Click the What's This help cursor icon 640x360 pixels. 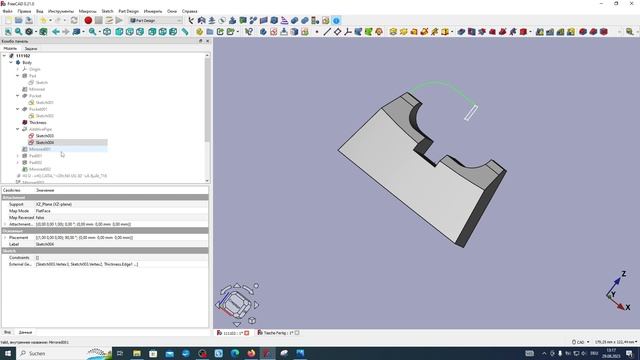[249, 32]
